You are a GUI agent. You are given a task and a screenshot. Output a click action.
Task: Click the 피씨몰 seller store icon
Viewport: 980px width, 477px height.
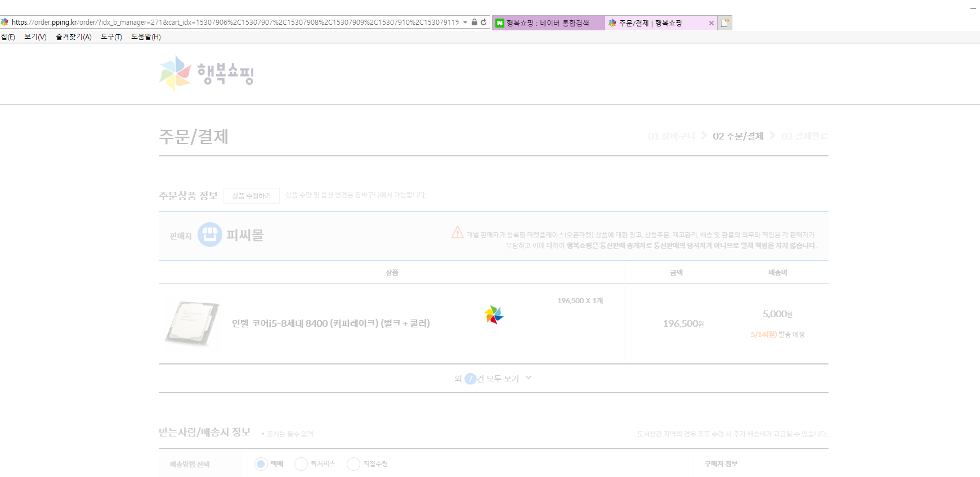pyautogui.click(x=209, y=235)
